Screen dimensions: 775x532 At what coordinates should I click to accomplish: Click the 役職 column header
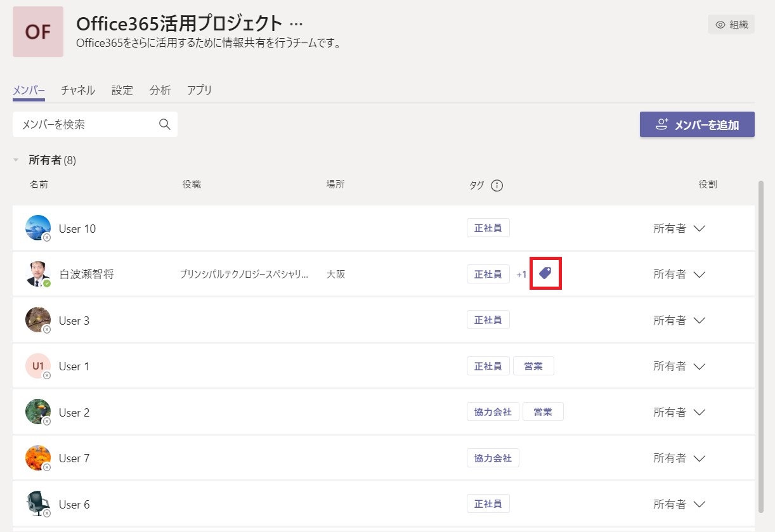pos(192,185)
